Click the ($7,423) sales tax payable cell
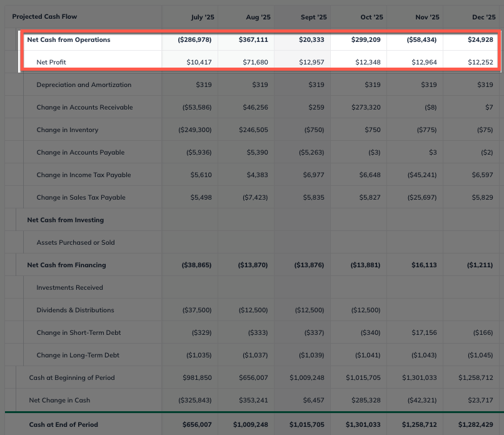504x435 pixels. pyautogui.click(x=255, y=197)
